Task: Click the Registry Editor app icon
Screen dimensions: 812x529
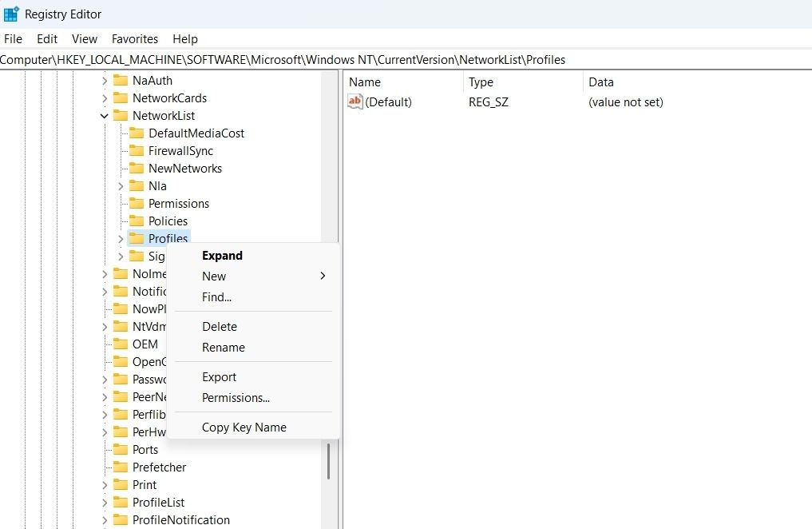Action: pyautogui.click(x=11, y=14)
